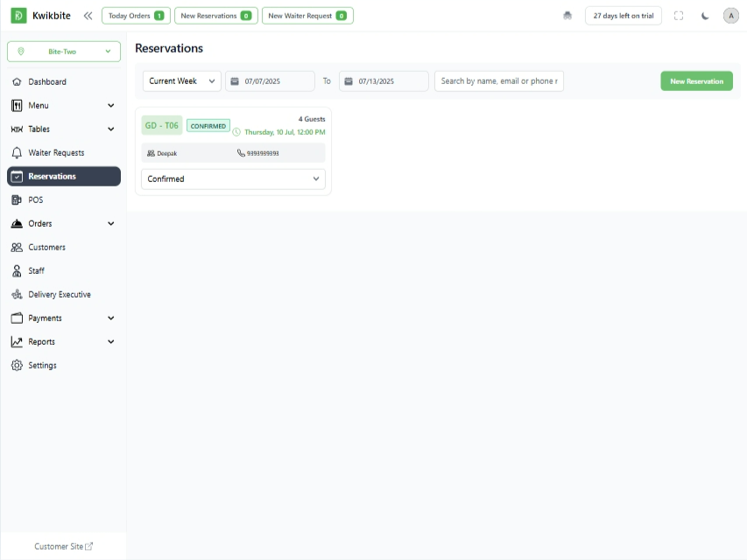Viewport: 747px width, 560px height.
Task: Open the Confirmed status dropdown on the reservation card
Action: tap(232, 178)
